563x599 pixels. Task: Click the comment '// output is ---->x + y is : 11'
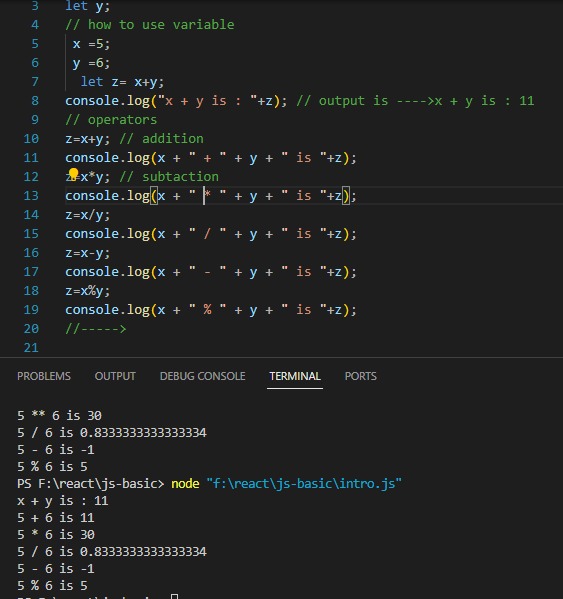tap(415, 101)
